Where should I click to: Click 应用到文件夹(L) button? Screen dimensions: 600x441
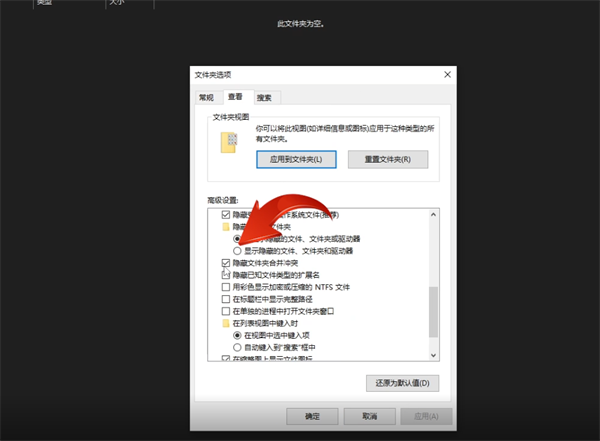(x=295, y=159)
